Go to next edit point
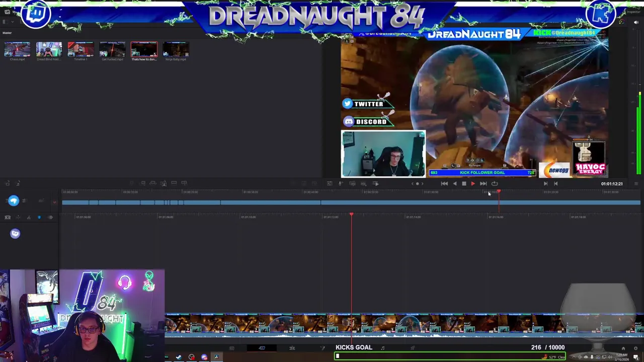The height and width of the screenshot is (362, 644). point(545,184)
